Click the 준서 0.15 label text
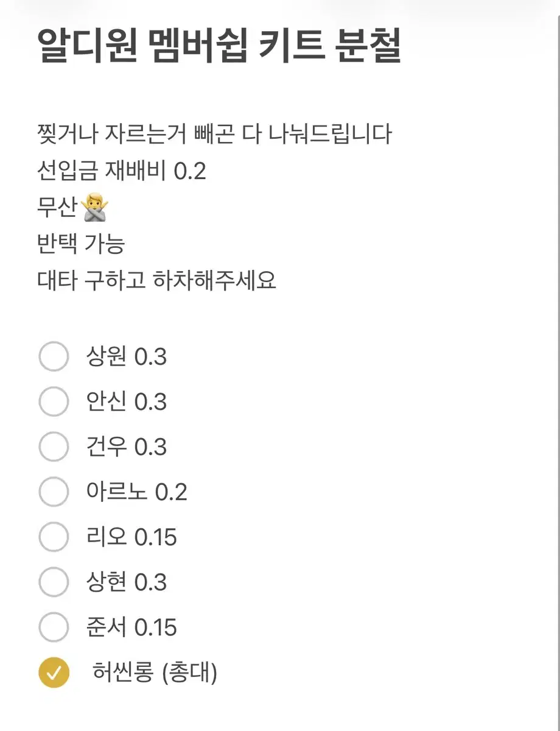 coord(131,627)
